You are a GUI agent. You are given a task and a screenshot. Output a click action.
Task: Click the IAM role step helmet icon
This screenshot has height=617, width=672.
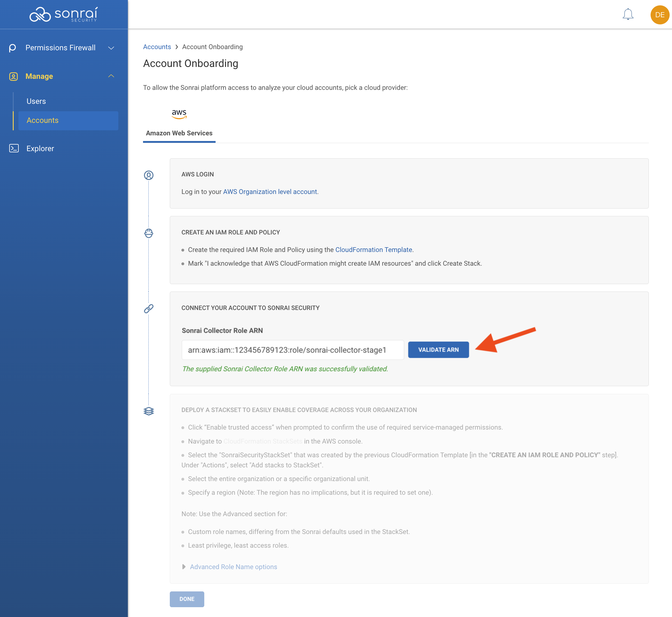(x=148, y=233)
